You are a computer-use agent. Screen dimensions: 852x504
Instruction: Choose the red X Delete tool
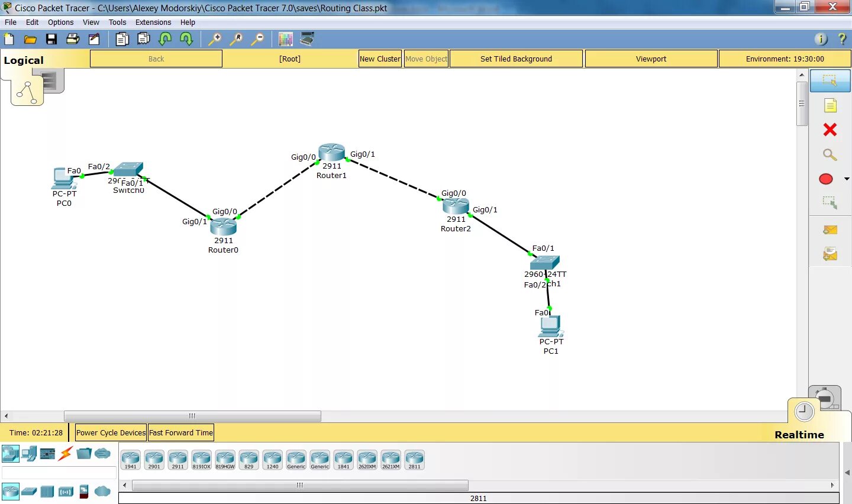[830, 130]
